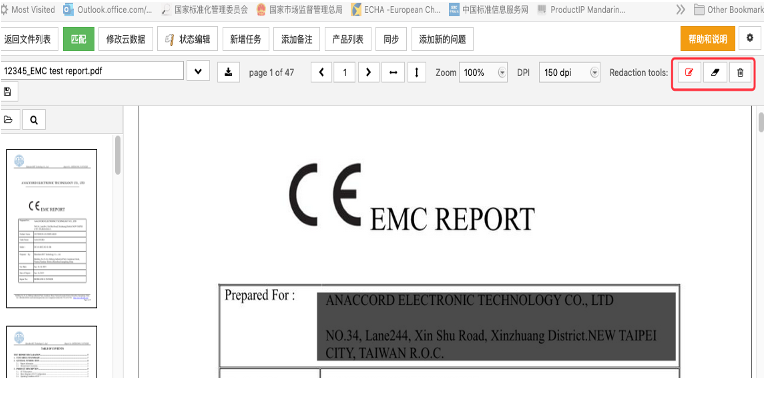Open the 中国标准信息服务网 bookmark
The image size is (765, 397).
(x=489, y=9)
